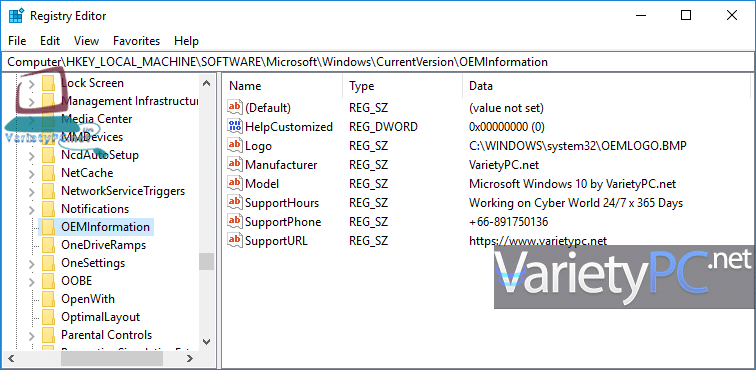
Task: Click the Manufacturer string value icon
Action: tap(234, 164)
